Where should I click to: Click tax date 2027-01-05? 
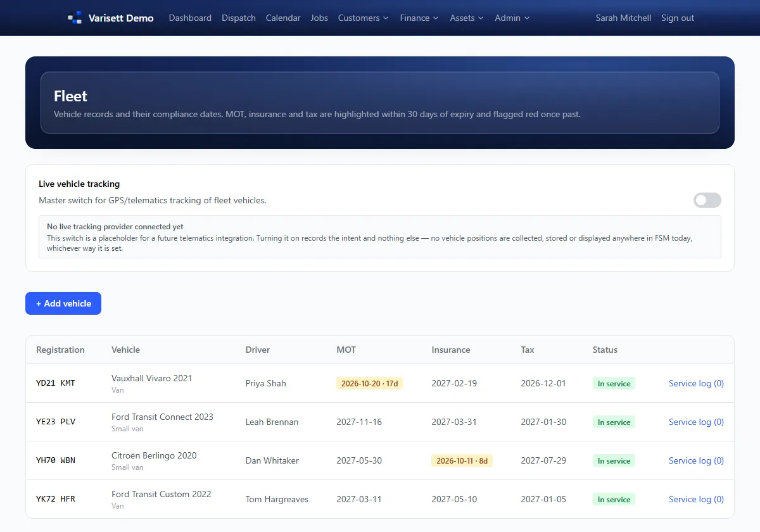543,499
